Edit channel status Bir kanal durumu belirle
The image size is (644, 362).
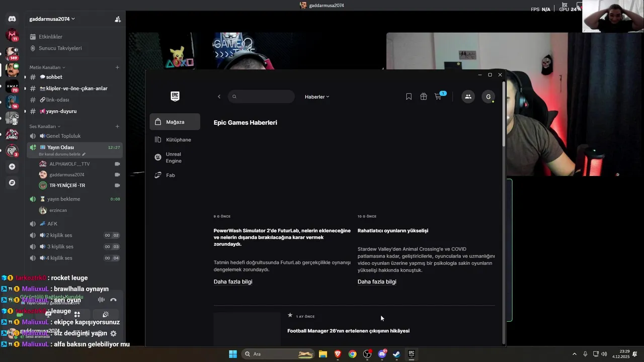point(62,154)
